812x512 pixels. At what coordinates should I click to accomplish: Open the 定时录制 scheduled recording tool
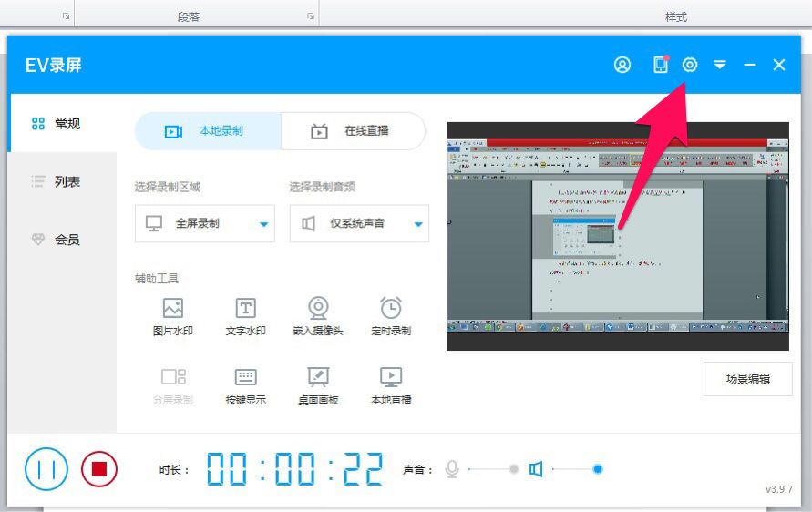[391, 316]
